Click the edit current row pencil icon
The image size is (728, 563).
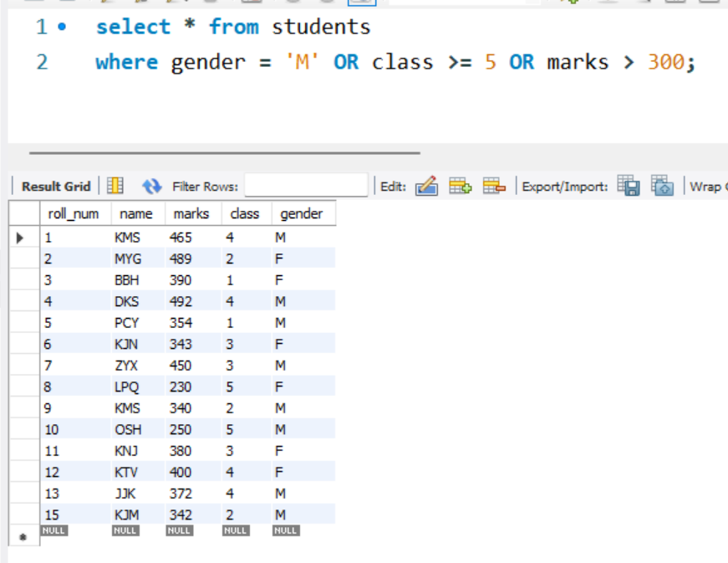[x=426, y=186]
